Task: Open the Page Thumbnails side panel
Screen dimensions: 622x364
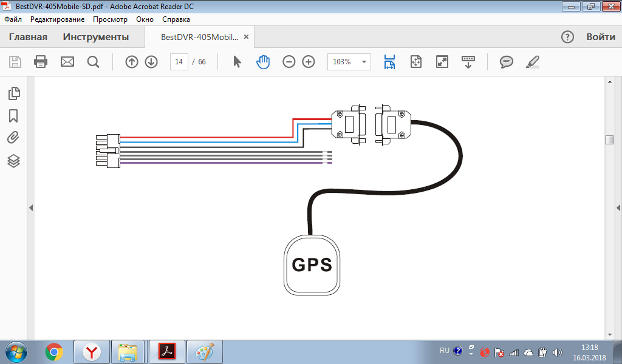Action: point(13,93)
